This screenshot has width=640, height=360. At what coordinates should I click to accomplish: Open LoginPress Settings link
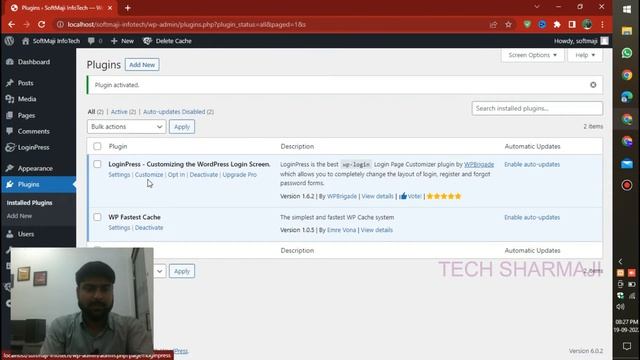[119, 175]
